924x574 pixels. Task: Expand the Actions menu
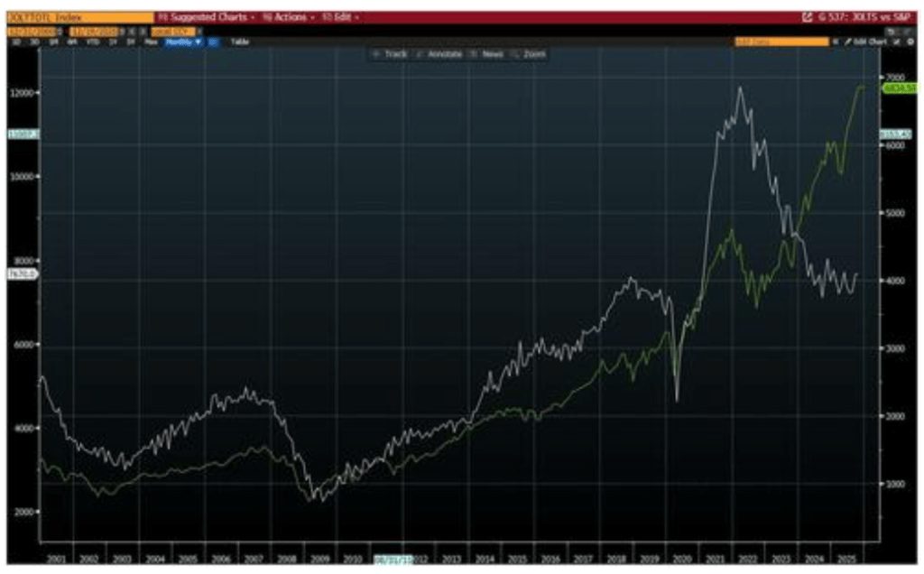point(285,17)
